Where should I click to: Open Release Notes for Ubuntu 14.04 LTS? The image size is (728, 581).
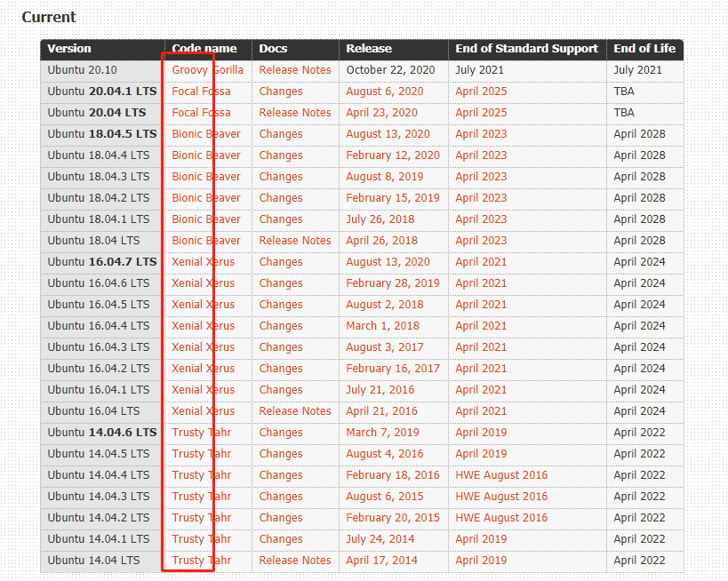[295, 561]
